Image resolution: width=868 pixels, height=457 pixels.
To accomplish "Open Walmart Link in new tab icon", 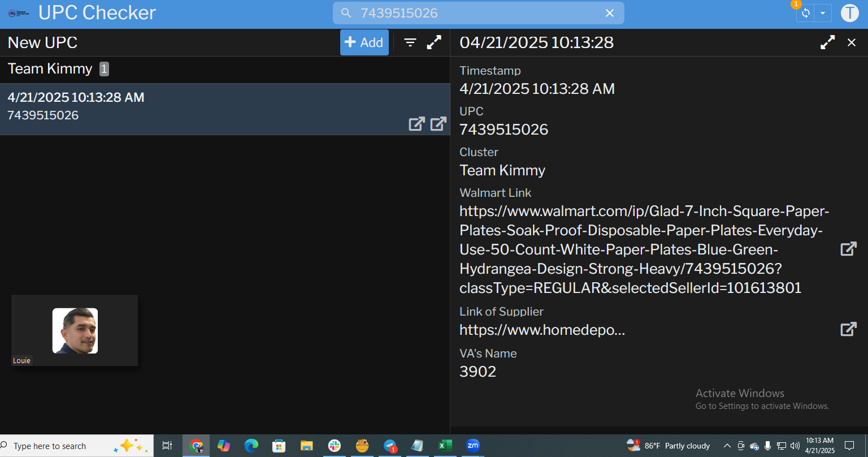I will point(848,249).
